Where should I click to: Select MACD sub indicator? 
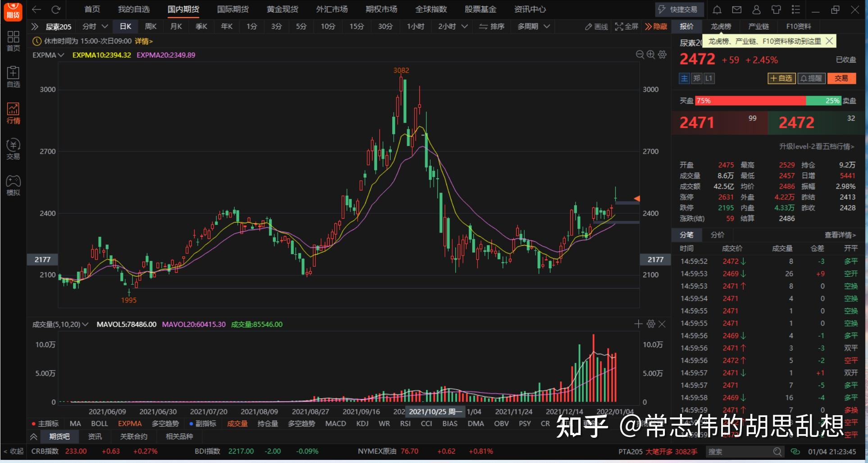336,424
